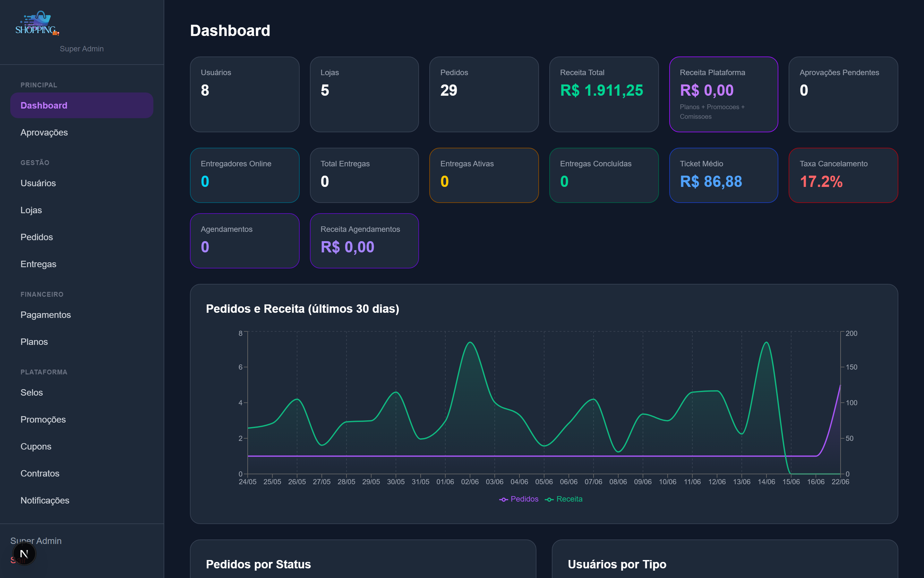
Task: Go to Cupons
Action: tap(82, 446)
